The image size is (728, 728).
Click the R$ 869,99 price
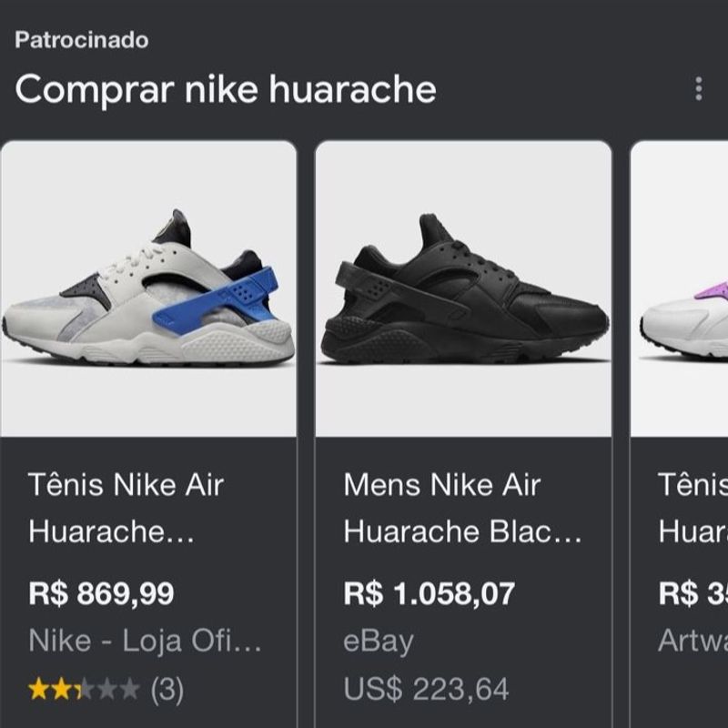[101, 594]
